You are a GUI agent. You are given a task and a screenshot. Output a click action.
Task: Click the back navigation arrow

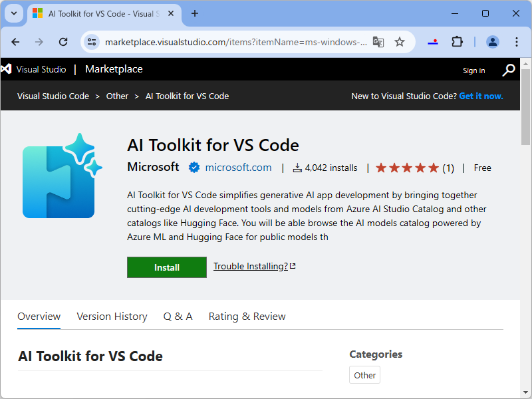point(15,41)
